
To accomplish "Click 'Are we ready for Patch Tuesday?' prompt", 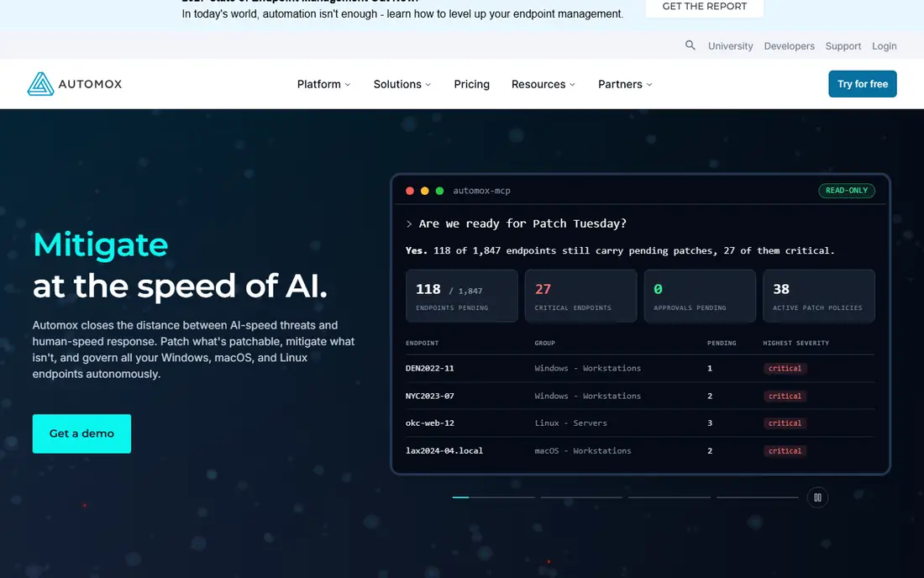I will click(522, 223).
